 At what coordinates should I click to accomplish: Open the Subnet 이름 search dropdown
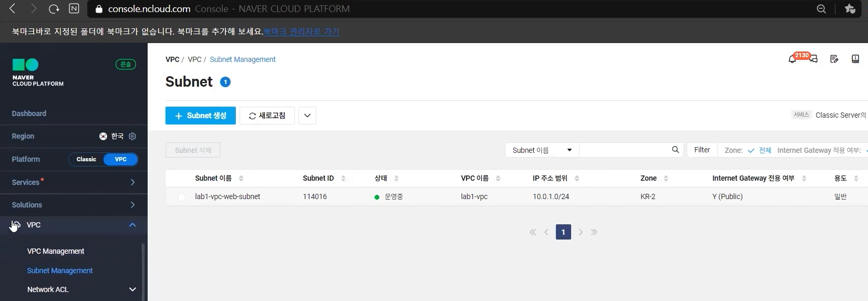click(542, 150)
